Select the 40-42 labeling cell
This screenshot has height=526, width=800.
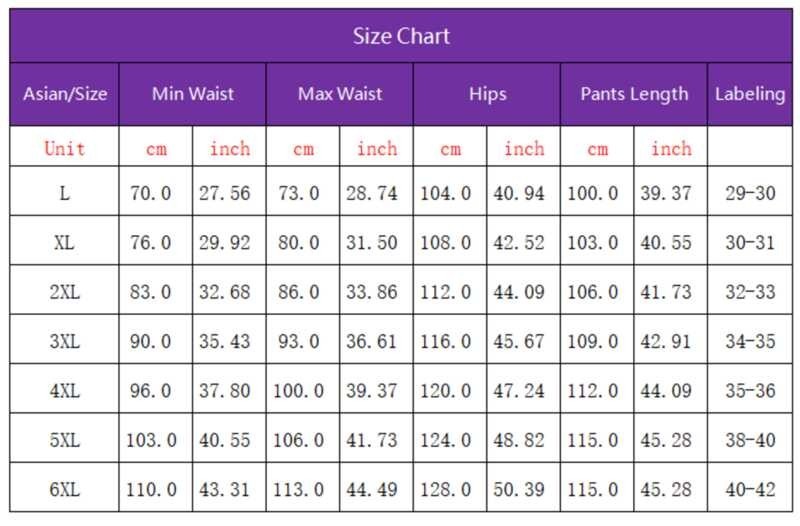[750, 490]
